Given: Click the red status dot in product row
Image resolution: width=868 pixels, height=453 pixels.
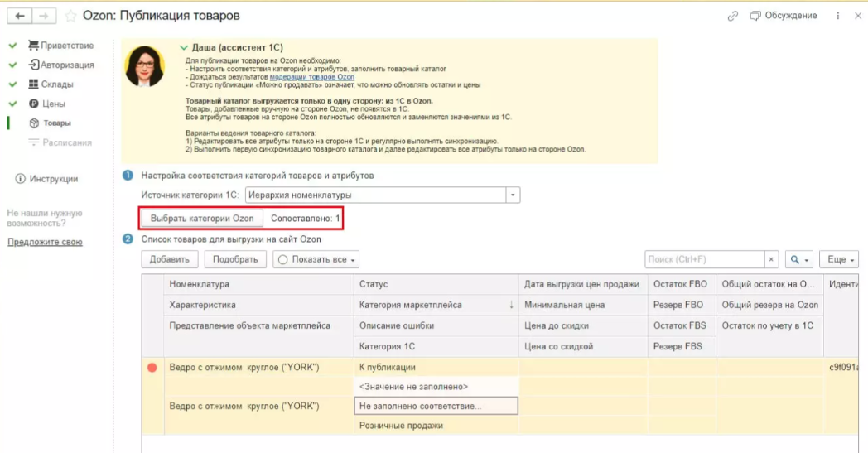Looking at the screenshot, I should [x=152, y=368].
